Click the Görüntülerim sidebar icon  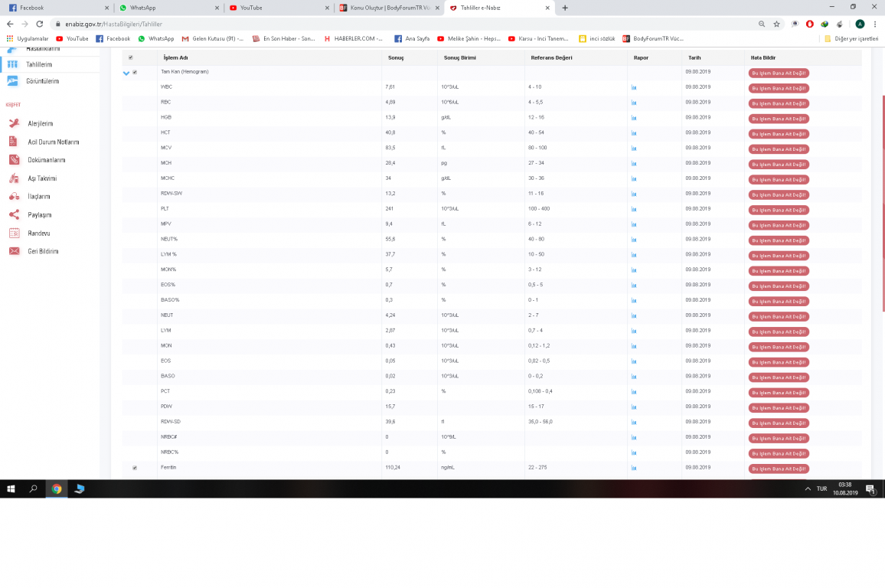point(12,81)
